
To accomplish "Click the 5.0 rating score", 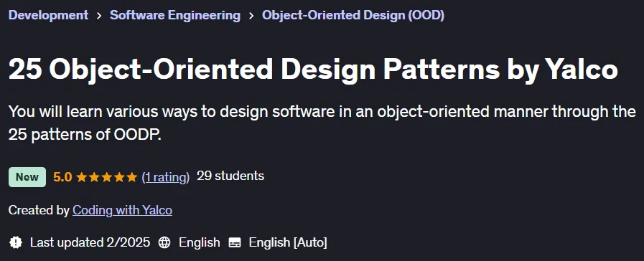I will [x=62, y=177].
